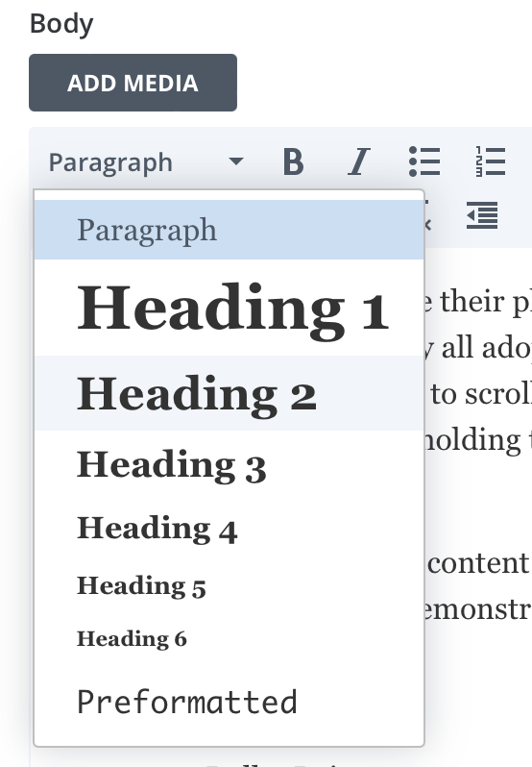Viewport: 532px width, 767px height.
Task: Toggle italic formatting
Action: [359, 161]
